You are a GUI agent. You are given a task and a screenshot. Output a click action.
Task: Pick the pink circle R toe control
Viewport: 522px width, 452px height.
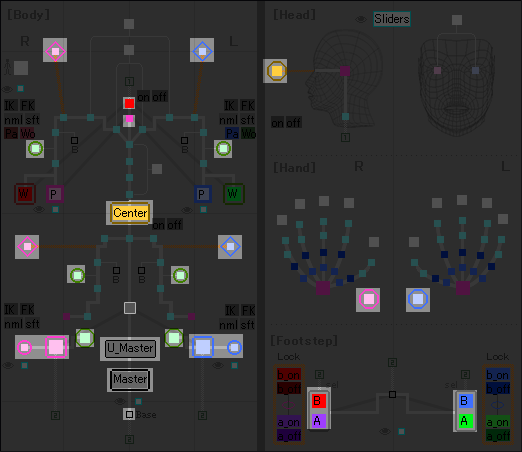pyautogui.click(x=24, y=348)
